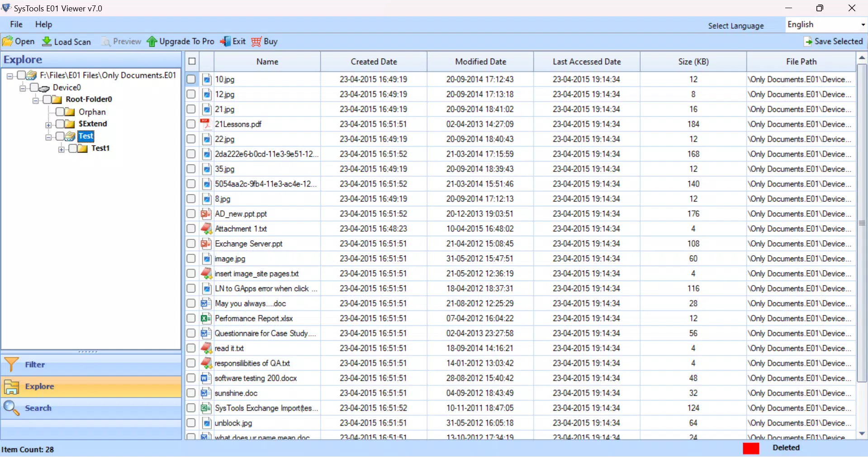This screenshot has height=457, width=868.
Task: Sort by Size (KB) column header
Action: (693, 62)
